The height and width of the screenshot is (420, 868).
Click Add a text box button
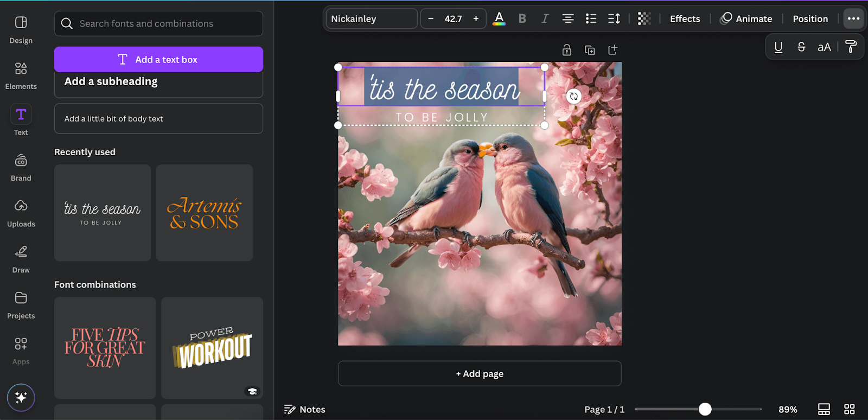click(x=158, y=59)
